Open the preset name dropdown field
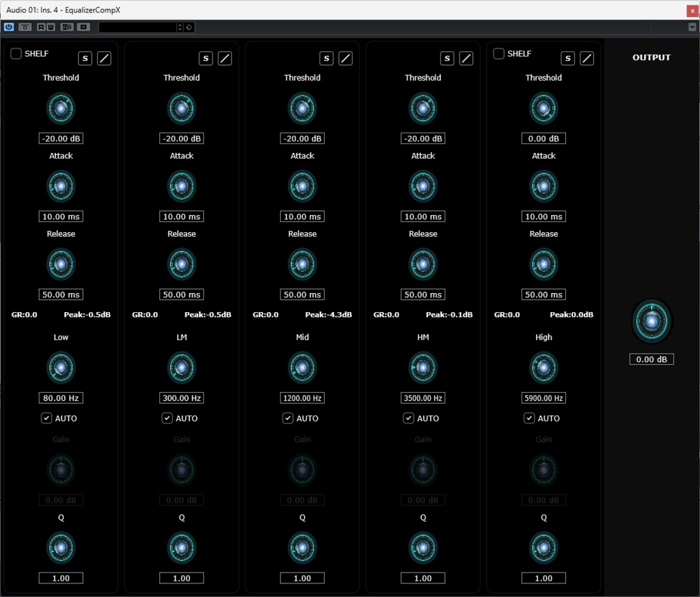This screenshot has height=597, width=700. [137, 27]
